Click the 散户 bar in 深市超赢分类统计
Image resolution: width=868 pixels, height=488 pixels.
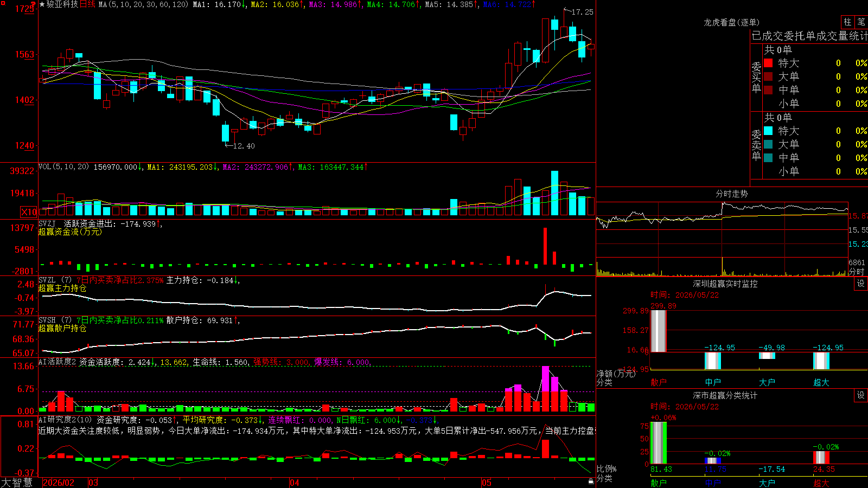pos(659,443)
